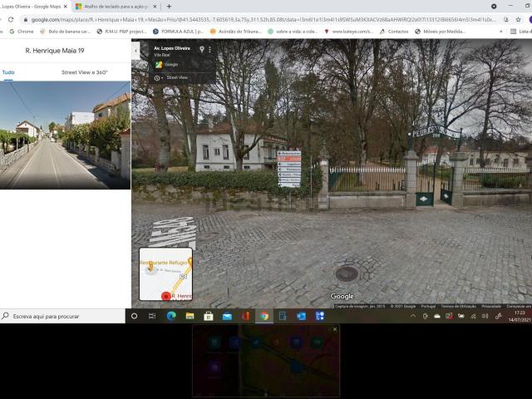The image size is (532, 399).
Task: Open the Acórdão do Tribuna bookmark
Action: click(236, 32)
